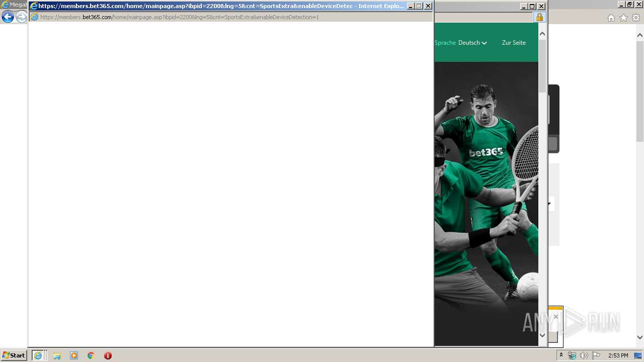Click the Internet Explorer forward arrow button
The image size is (644, 362).
(22, 17)
